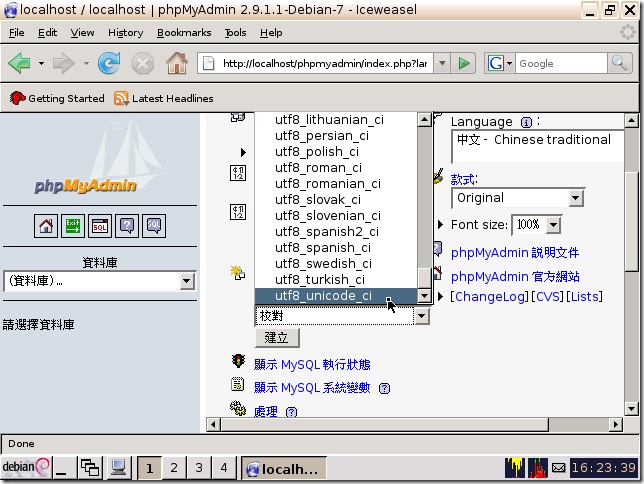Click in the URL address field
644x484 pixels.
tap(324, 64)
